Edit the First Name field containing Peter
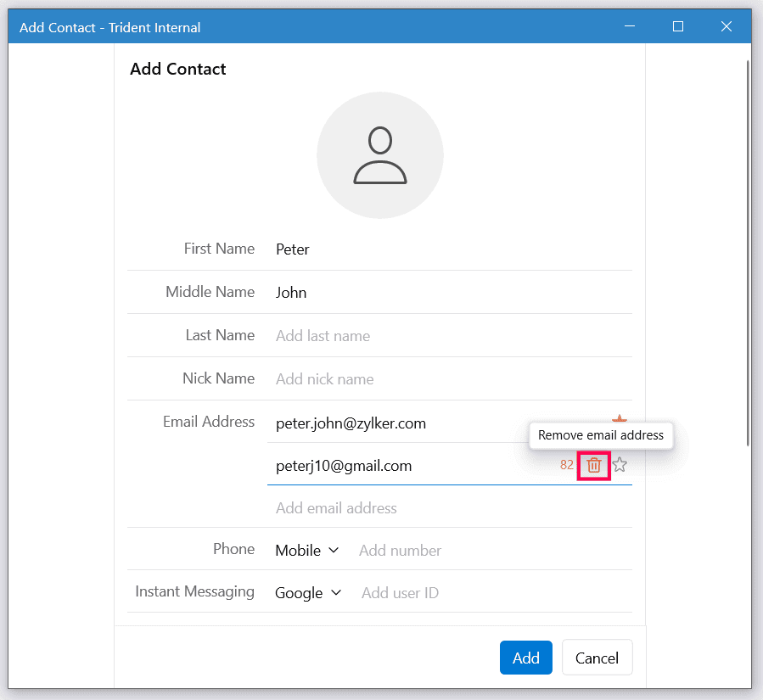 pos(449,249)
